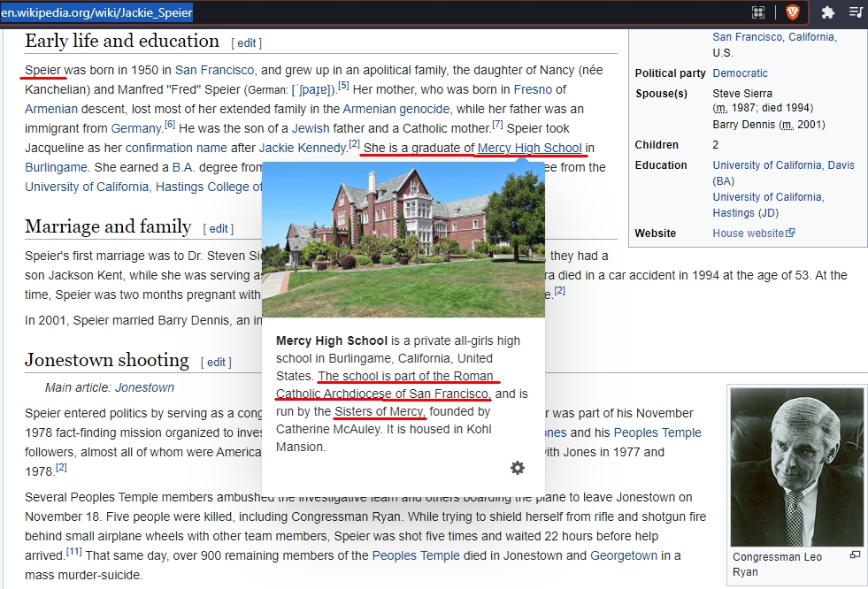
Task: Open the confirmation name link
Action: point(176,148)
